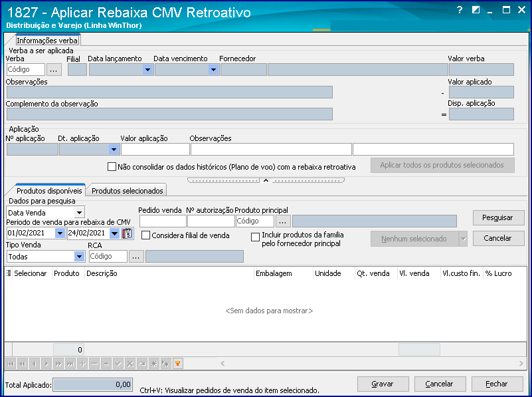The image size is (532, 397).
Task: Select 'Produtos disponíveis' tab
Action: (x=49, y=190)
